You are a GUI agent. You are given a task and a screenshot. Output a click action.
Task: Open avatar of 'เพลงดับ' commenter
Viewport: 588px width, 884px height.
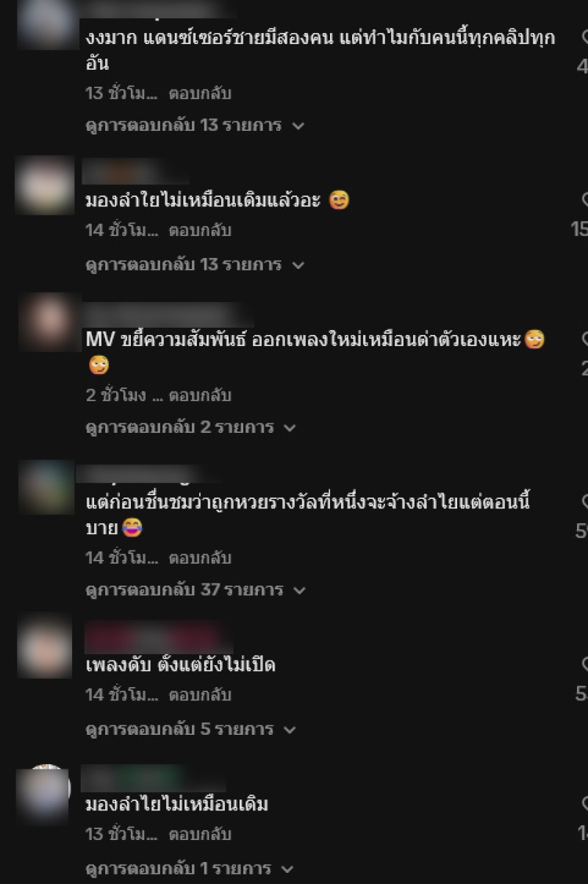(x=44, y=648)
